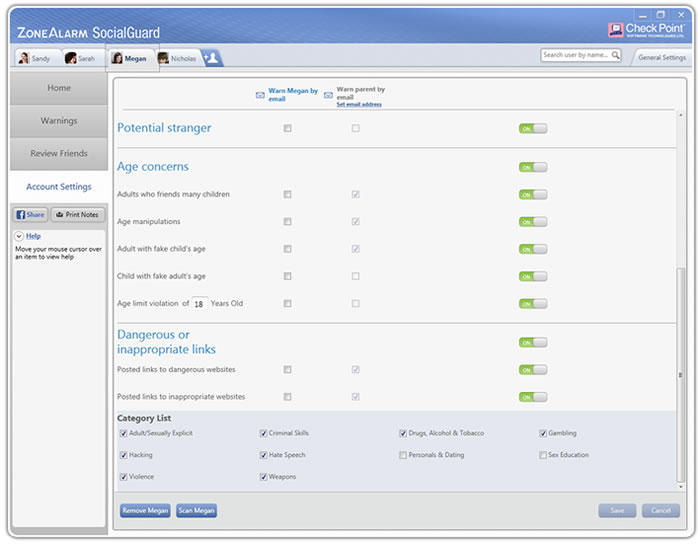
Task: Open the Home section
Action: (59, 88)
